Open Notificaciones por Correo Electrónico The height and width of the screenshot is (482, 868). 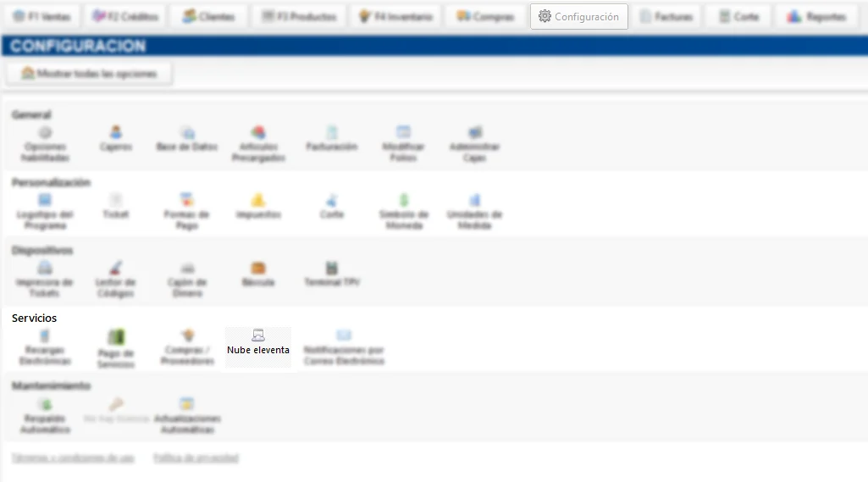[x=344, y=347]
